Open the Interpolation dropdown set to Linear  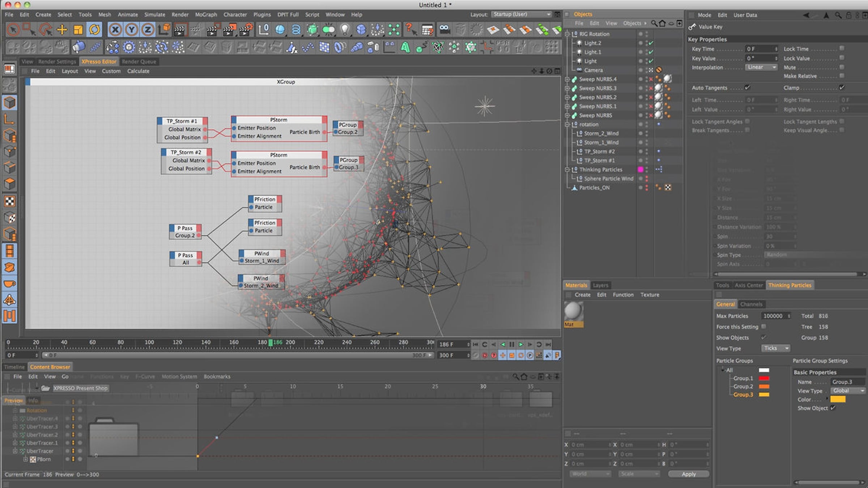coord(761,67)
